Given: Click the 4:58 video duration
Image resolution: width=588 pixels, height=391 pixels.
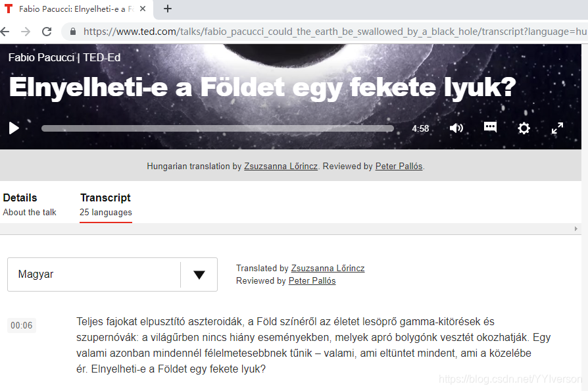Looking at the screenshot, I should (420, 129).
